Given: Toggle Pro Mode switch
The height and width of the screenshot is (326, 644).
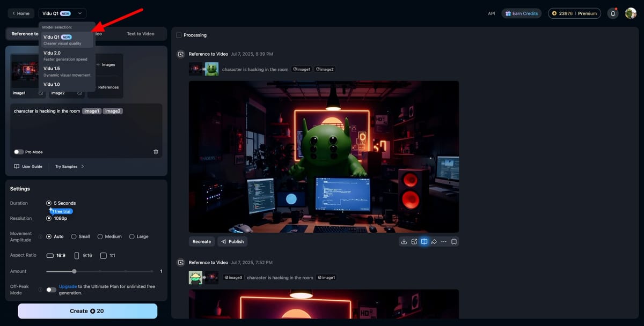Looking at the screenshot, I should [19, 152].
